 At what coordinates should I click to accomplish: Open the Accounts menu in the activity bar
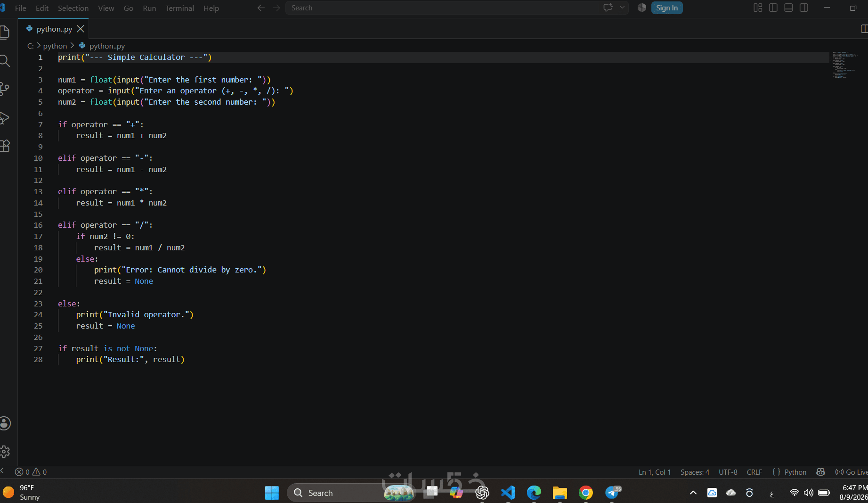tap(5, 423)
